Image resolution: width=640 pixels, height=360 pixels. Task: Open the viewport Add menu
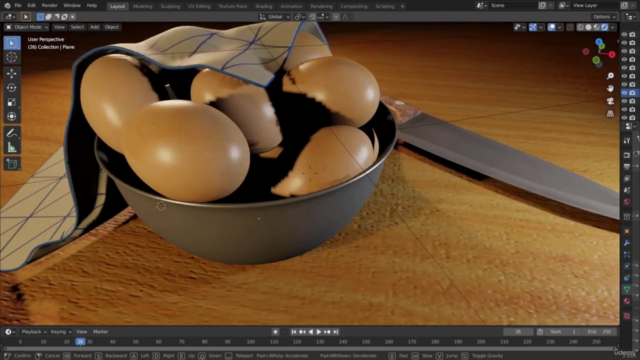point(94,27)
